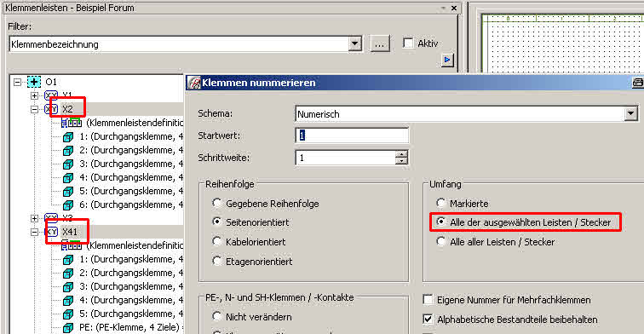Expand the X1 terminal strip node
This screenshot has width=644, height=334.
(34, 95)
